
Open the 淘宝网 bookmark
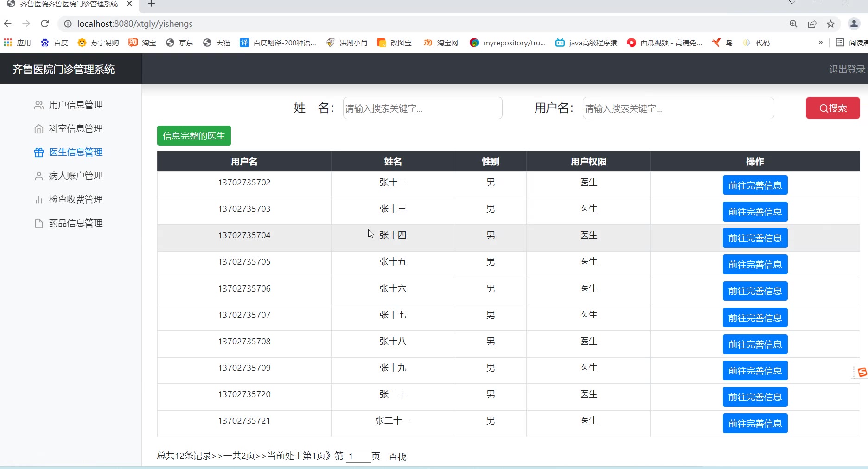coord(441,43)
